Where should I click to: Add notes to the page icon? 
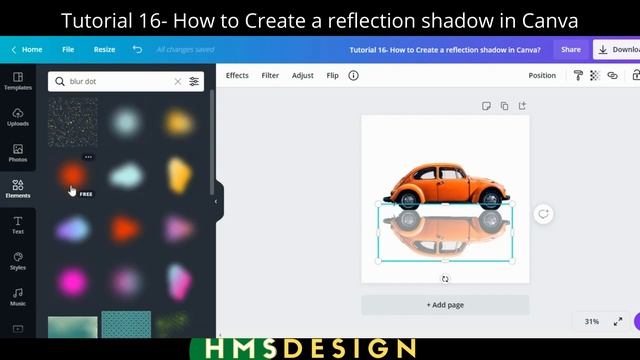click(x=486, y=106)
